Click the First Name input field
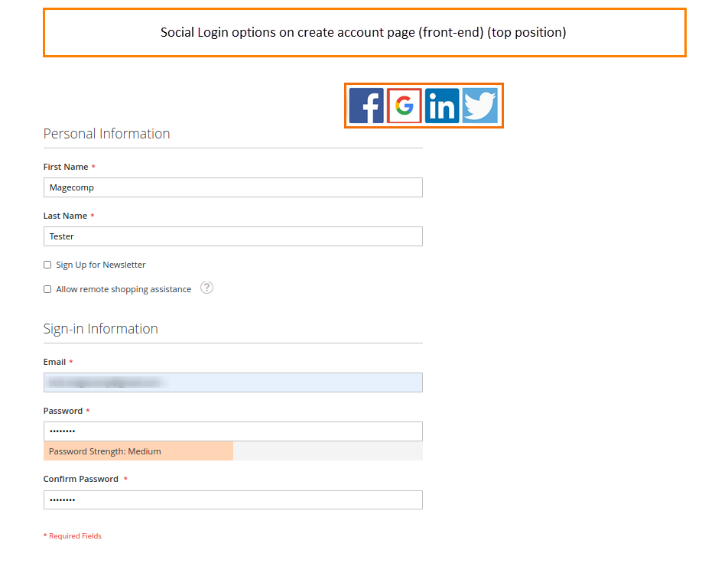Viewport: 728px width, 563px height. [232, 187]
